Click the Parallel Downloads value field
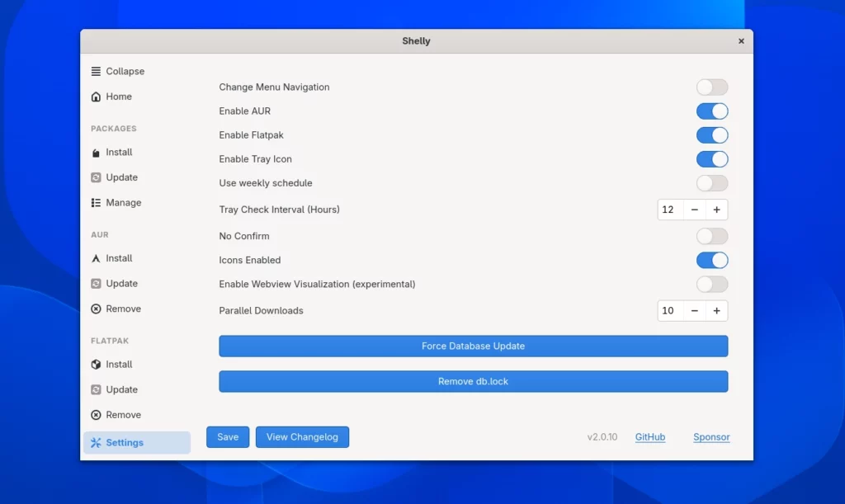 point(669,311)
